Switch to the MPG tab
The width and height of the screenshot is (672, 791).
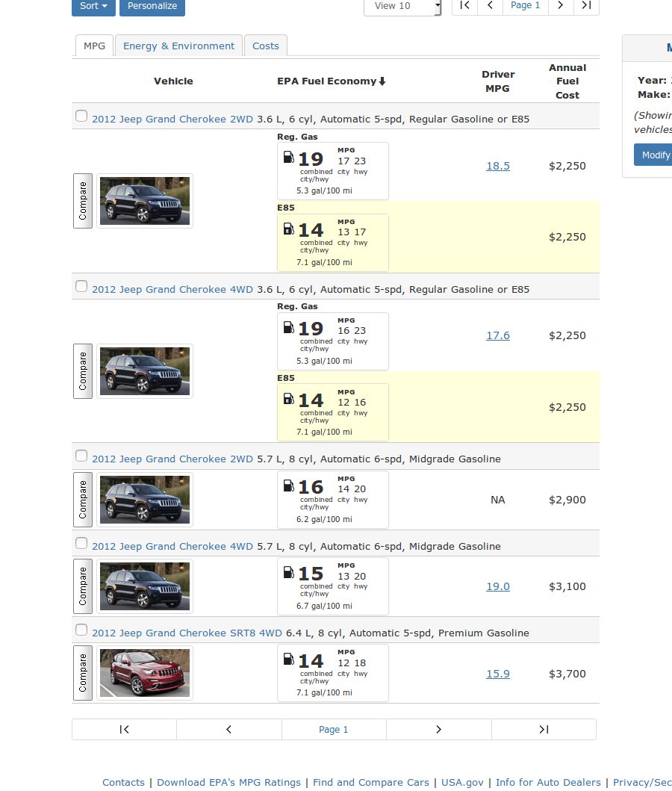(x=94, y=46)
